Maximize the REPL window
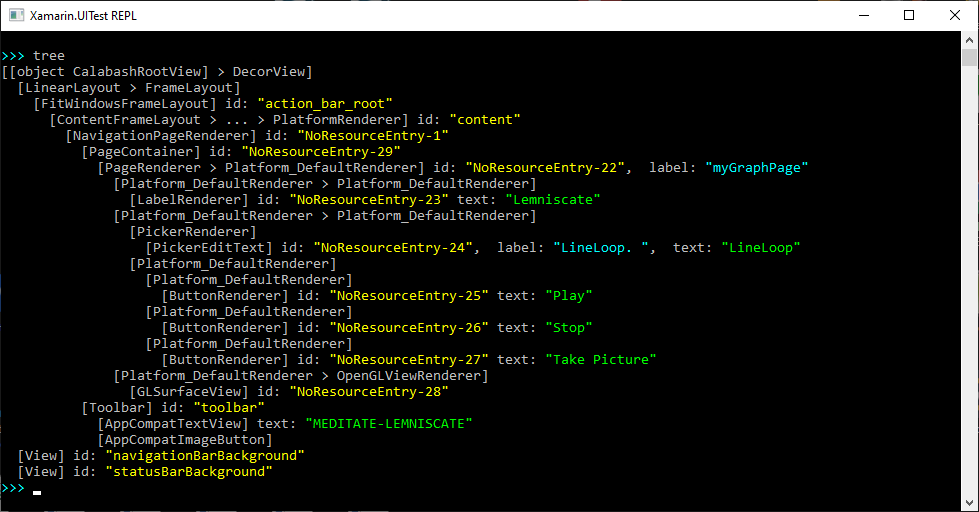Image resolution: width=979 pixels, height=512 pixels. [909, 16]
